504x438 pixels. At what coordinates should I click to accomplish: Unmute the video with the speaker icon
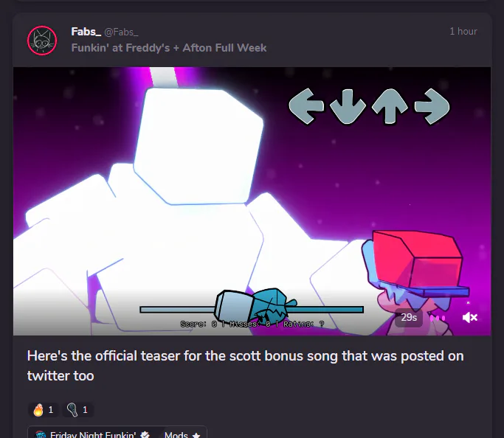coord(470,318)
